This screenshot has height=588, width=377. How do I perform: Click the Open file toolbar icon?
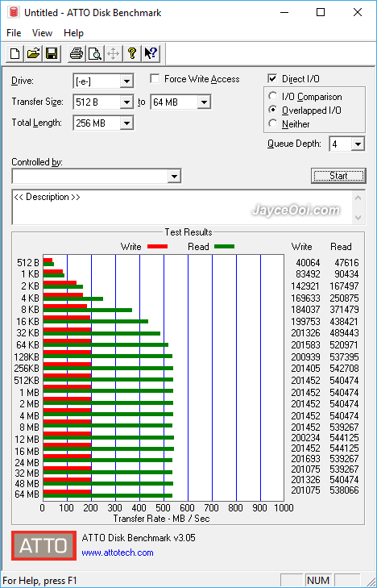click(x=33, y=53)
